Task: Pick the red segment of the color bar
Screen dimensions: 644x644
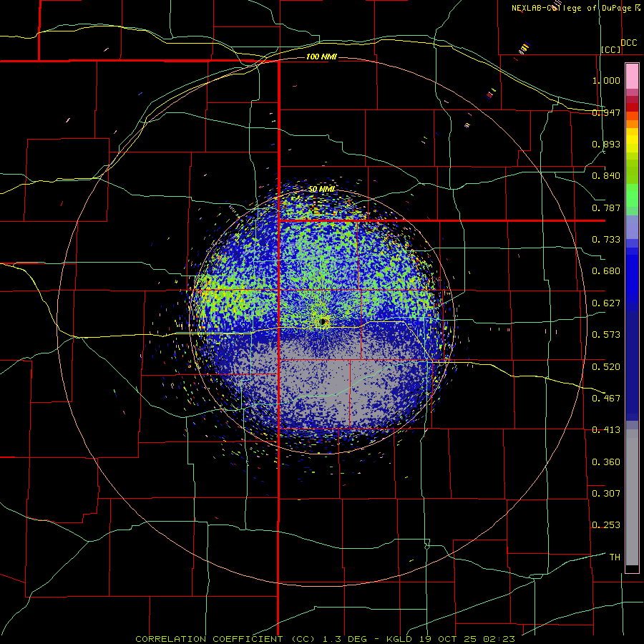Action: point(632,107)
